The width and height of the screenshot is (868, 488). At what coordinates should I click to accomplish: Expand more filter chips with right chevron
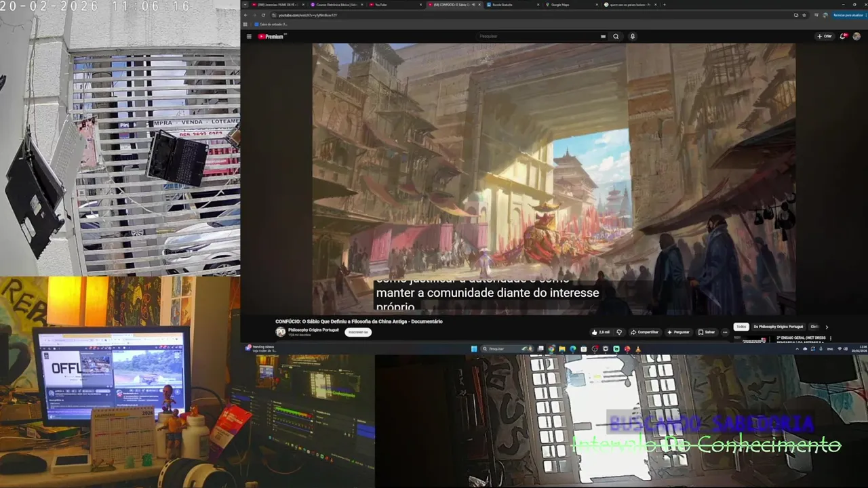827,327
